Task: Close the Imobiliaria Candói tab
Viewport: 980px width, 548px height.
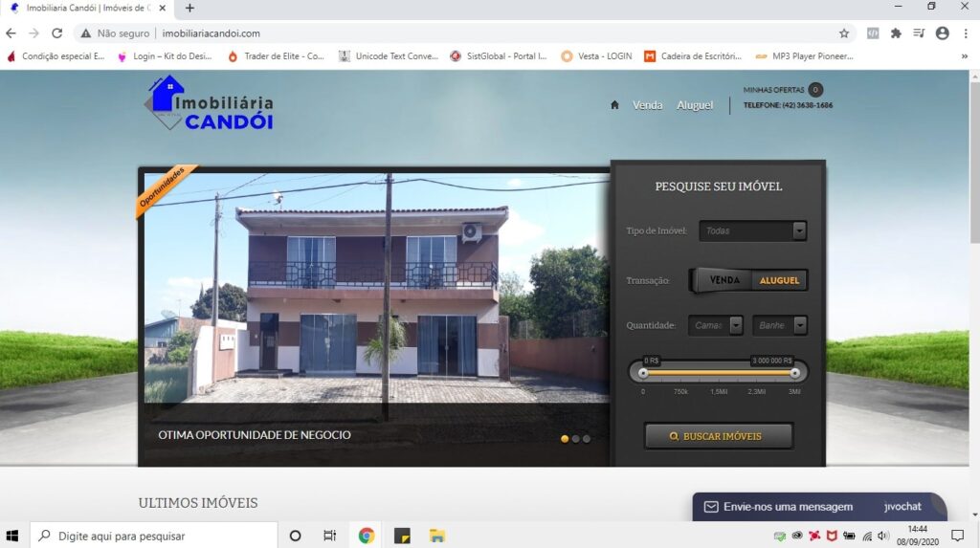Action: (163, 8)
